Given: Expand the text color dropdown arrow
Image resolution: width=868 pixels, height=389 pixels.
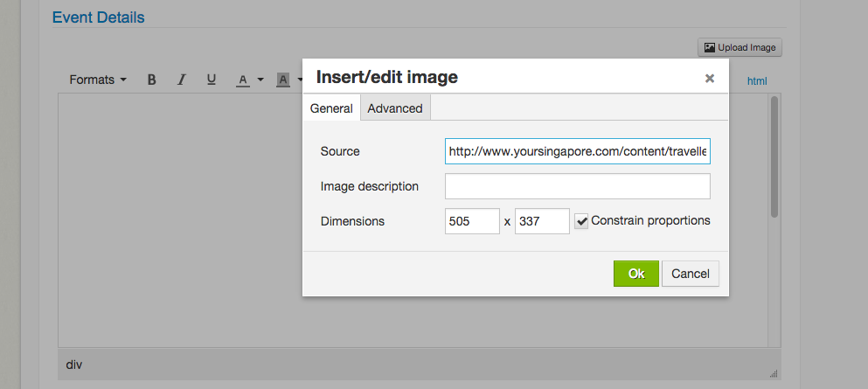Looking at the screenshot, I should [x=260, y=80].
